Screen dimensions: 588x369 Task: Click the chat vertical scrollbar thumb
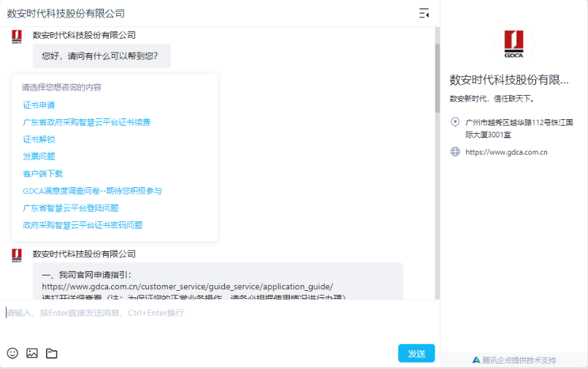coord(438,78)
